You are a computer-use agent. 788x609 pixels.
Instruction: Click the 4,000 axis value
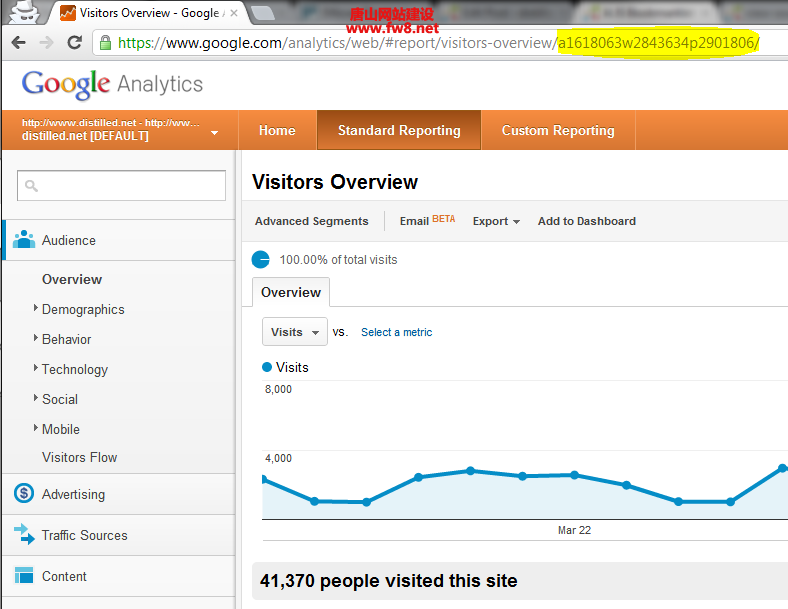[278, 458]
